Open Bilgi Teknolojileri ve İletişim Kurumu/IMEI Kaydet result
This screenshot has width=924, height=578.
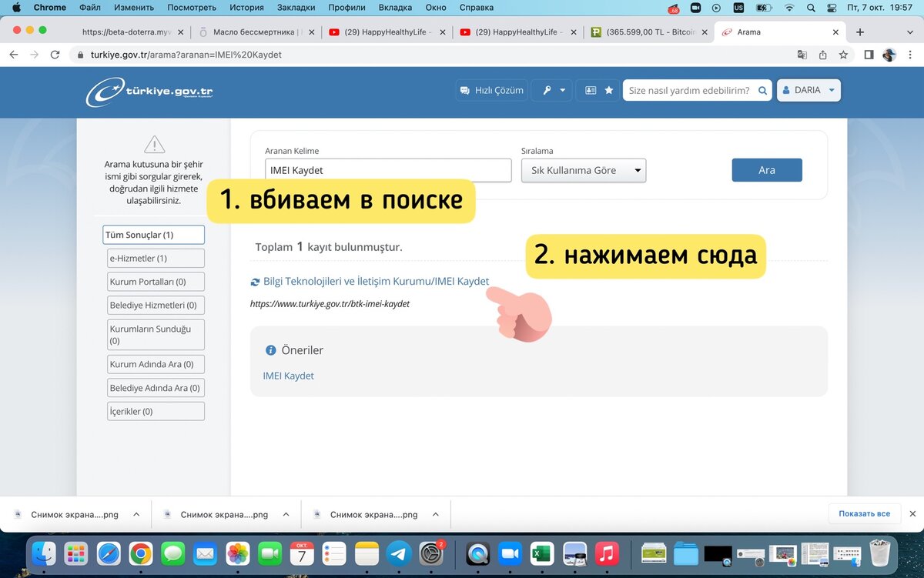click(376, 282)
